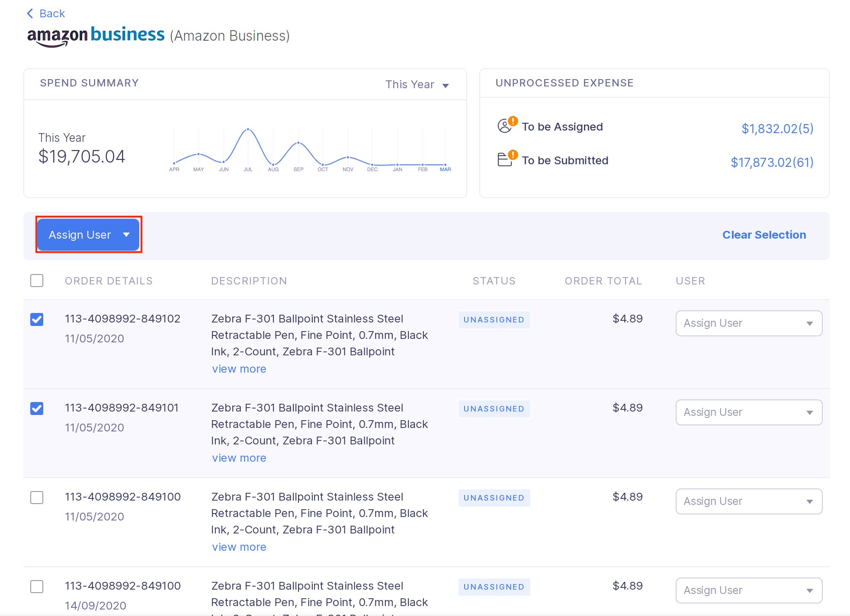The width and height of the screenshot is (850, 616).
Task: Open the $17,873.02(61) to be submitted amount
Action: (x=772, y=162)
